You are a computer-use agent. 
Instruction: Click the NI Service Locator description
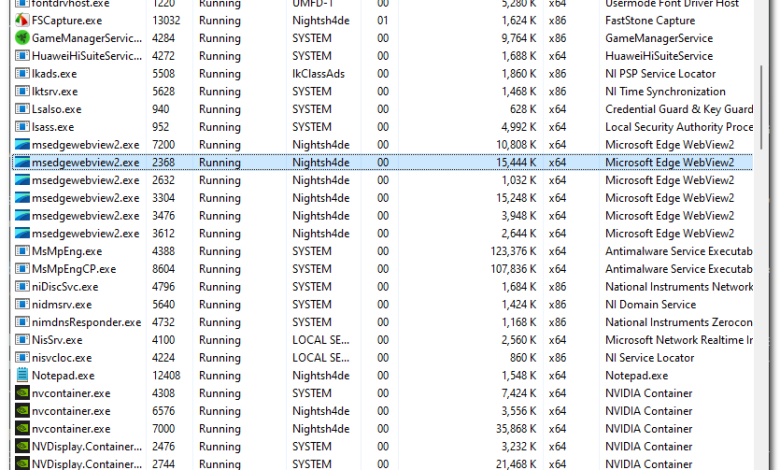[649, 358]
